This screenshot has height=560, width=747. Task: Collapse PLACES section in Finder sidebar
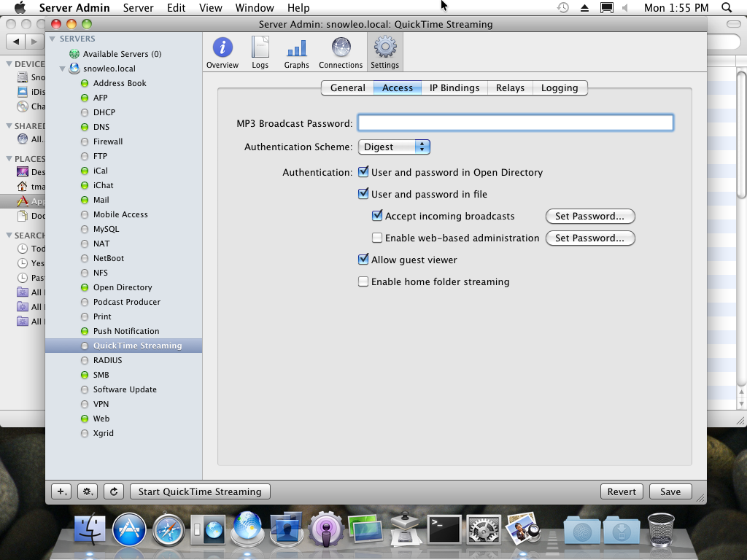tap(9, 158)
